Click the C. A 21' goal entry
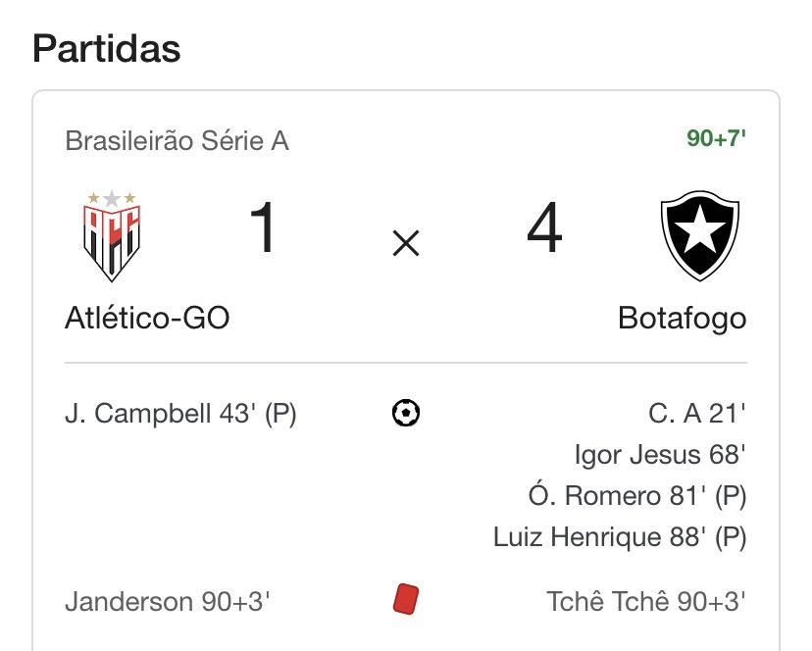This screenshot has width=812, height=651. pyautogui.click(x=697, y=415)
